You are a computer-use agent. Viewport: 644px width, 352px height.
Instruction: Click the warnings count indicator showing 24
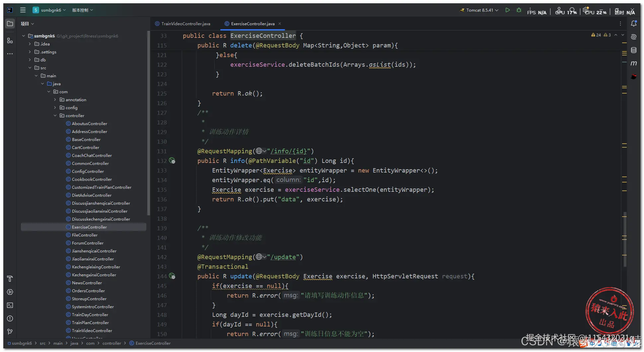tap(596, 35)
